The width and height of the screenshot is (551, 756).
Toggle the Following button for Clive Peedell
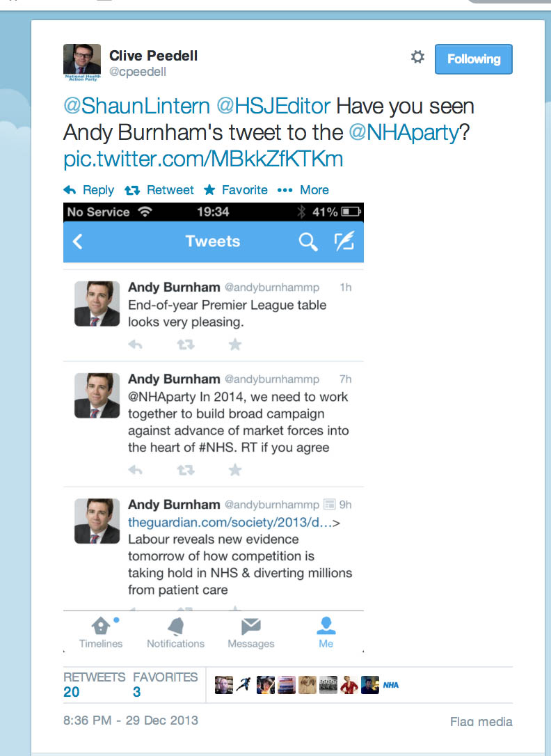pos(474,59)
